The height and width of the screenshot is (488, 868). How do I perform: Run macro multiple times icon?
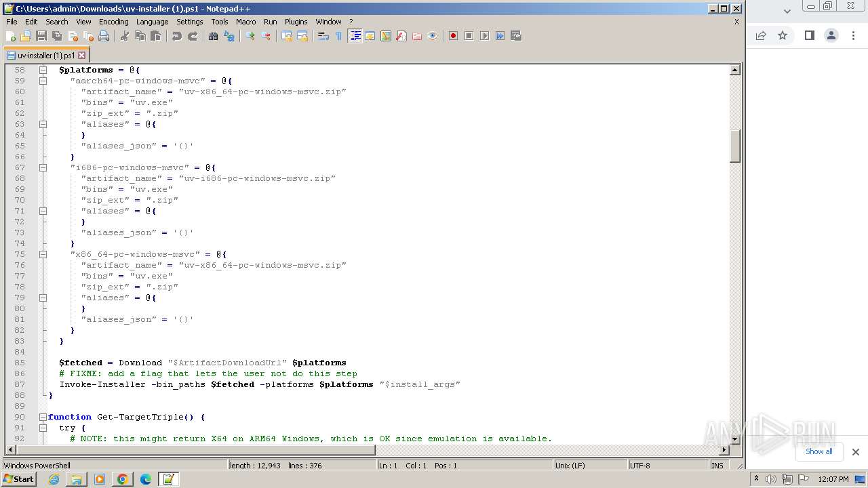pyautogui.click(x=500, y=36)
